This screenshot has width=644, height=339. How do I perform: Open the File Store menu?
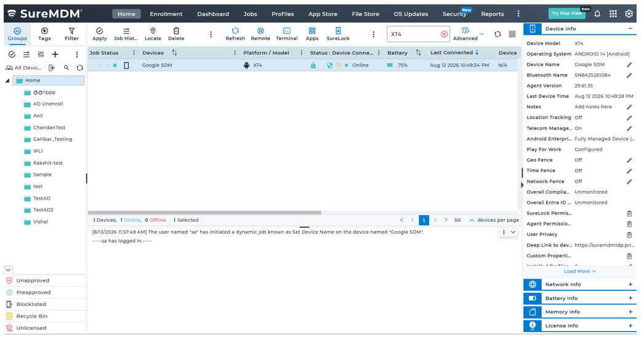[365, 14]
